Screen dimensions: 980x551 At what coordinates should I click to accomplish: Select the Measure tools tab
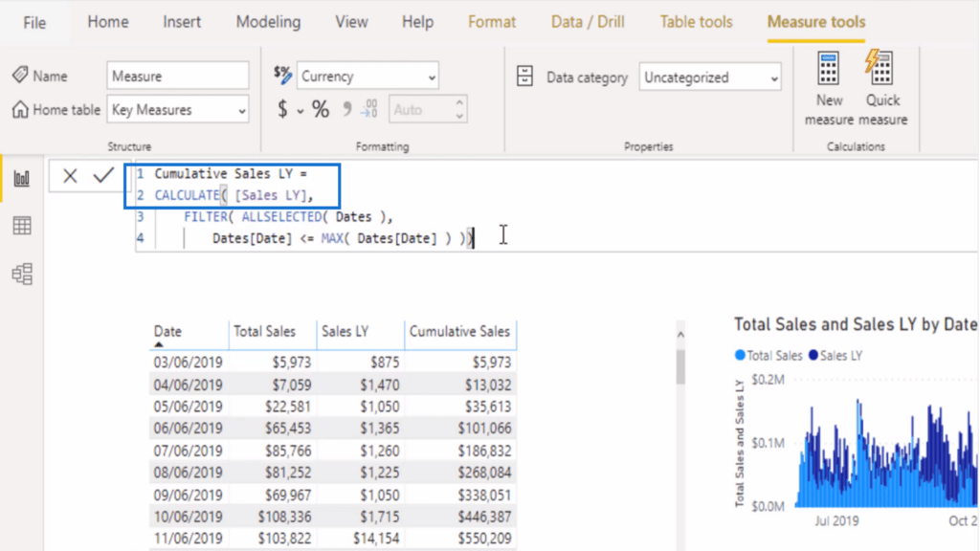click(x=816, y=22)
